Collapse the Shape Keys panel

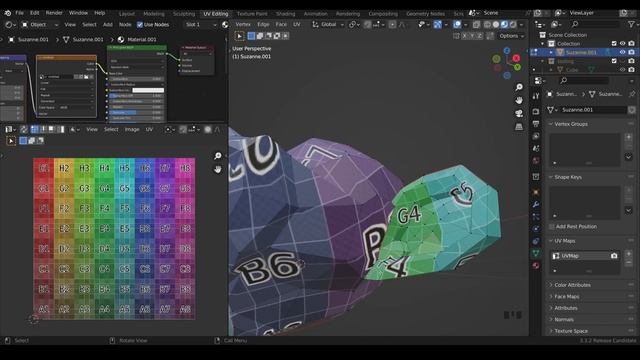tap(567, 177)
